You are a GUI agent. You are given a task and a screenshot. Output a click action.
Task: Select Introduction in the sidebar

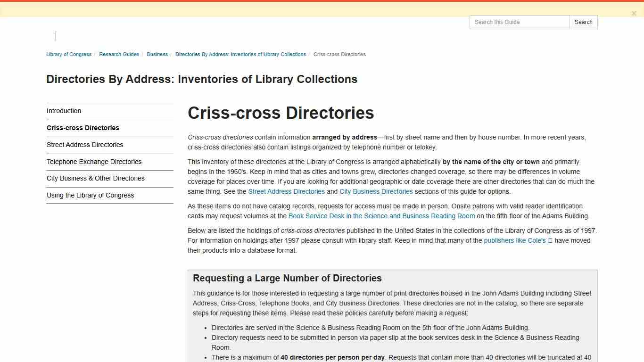(x=64, y=111)
